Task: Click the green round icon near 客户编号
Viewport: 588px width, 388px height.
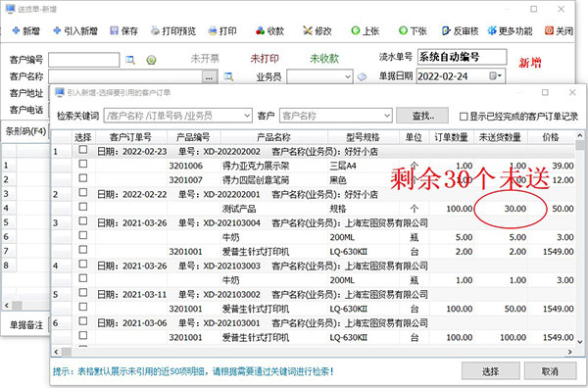Action: pos(151,60)
